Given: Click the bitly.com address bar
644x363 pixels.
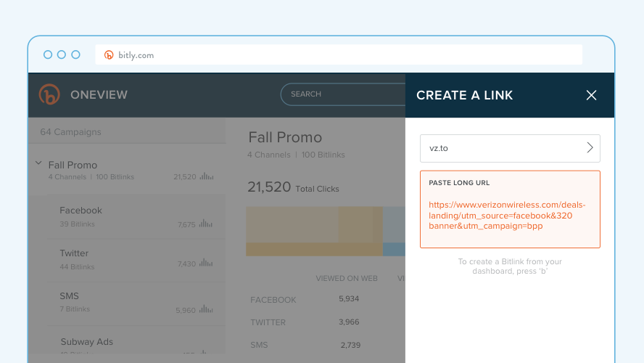Looking at the screenshot, I should tap(339, 54).
